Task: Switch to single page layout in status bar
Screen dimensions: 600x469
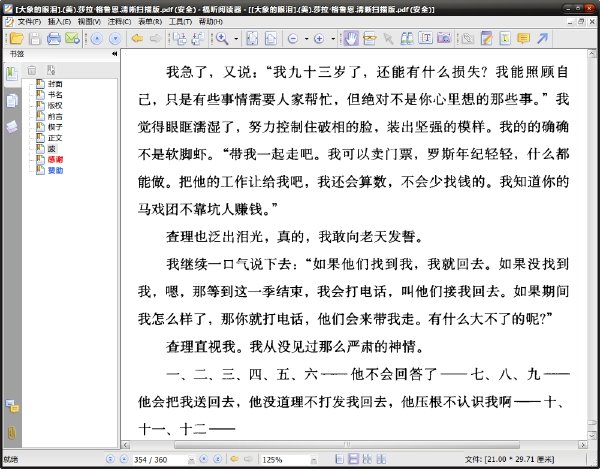Action: [339, 459]
